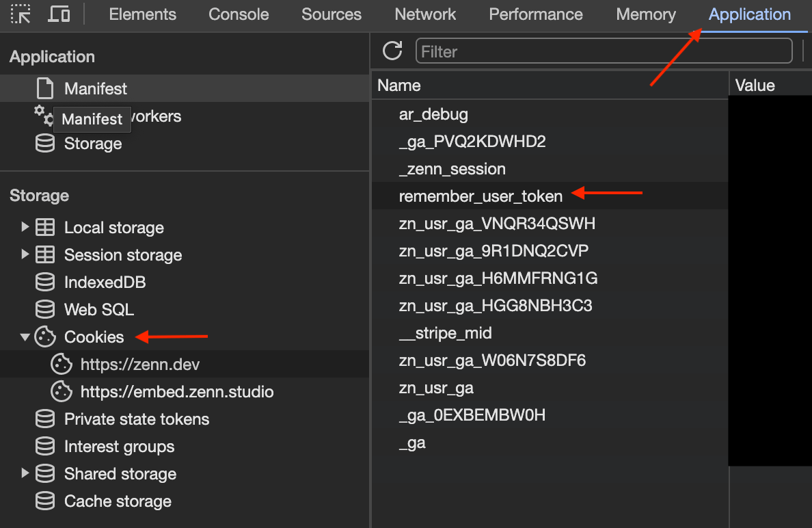Click the Cache storage database icon

tap(45, 501)
